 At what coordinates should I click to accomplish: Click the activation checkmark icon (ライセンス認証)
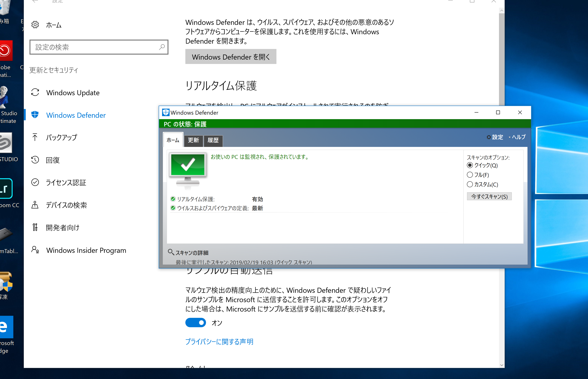35,182
